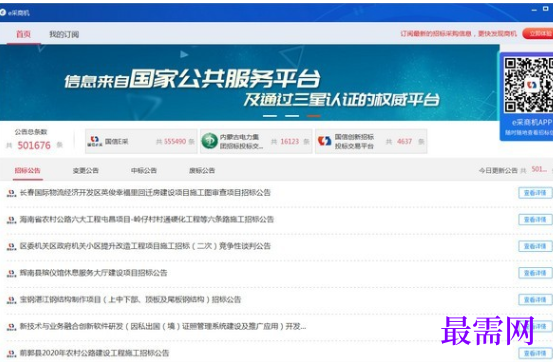
Task: Open the 首页 tab
Action: pyautogui.click(x=23, y=34)
